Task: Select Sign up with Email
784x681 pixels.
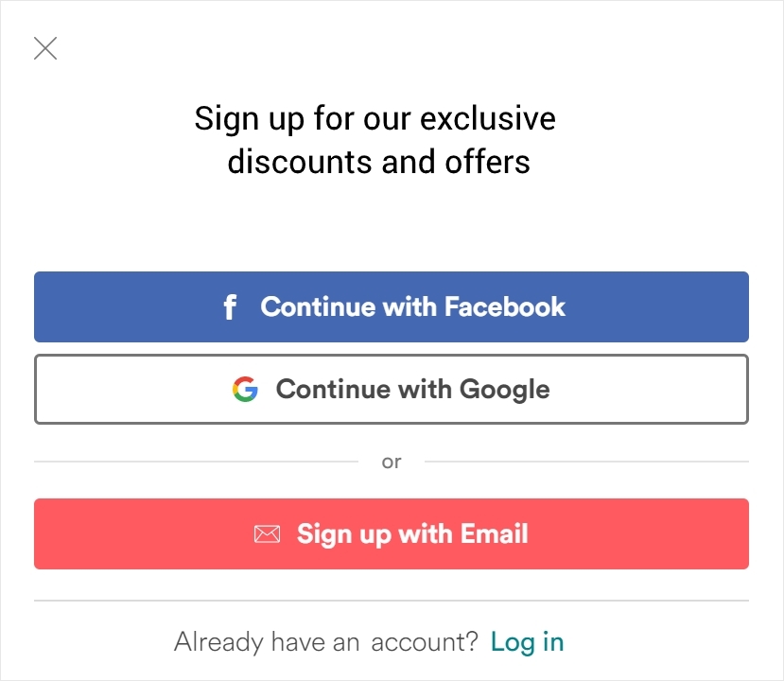Action: pos(392,534)
